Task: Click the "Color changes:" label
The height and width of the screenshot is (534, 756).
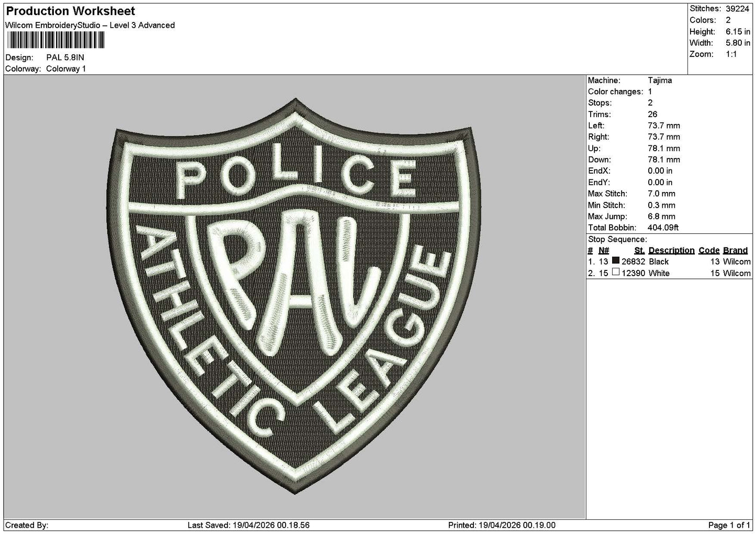Action: click(x=616, y=92)
